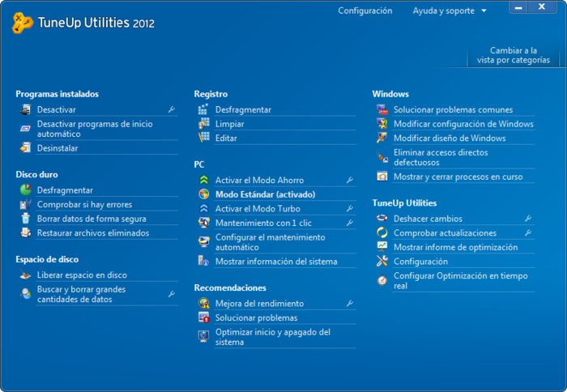Click the Restaurar archivos eliminados icon

25,232
